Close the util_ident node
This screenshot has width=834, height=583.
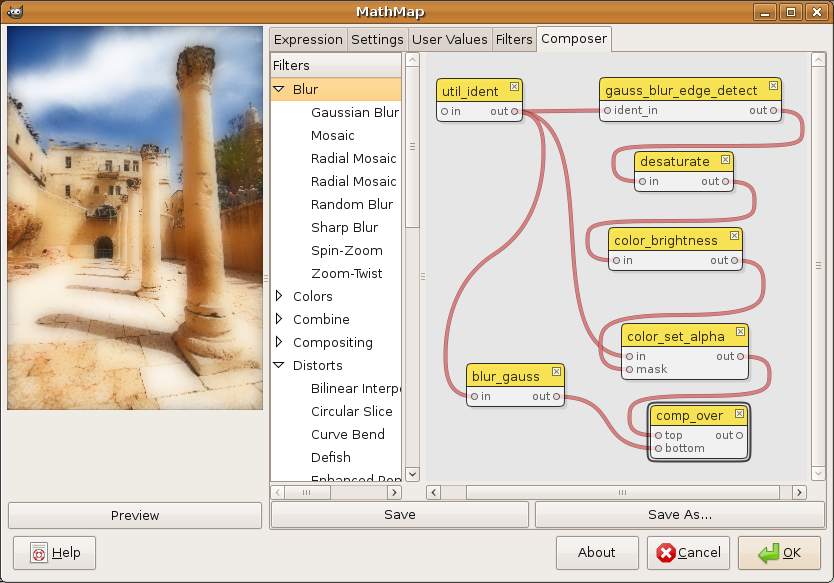(514, 86)
